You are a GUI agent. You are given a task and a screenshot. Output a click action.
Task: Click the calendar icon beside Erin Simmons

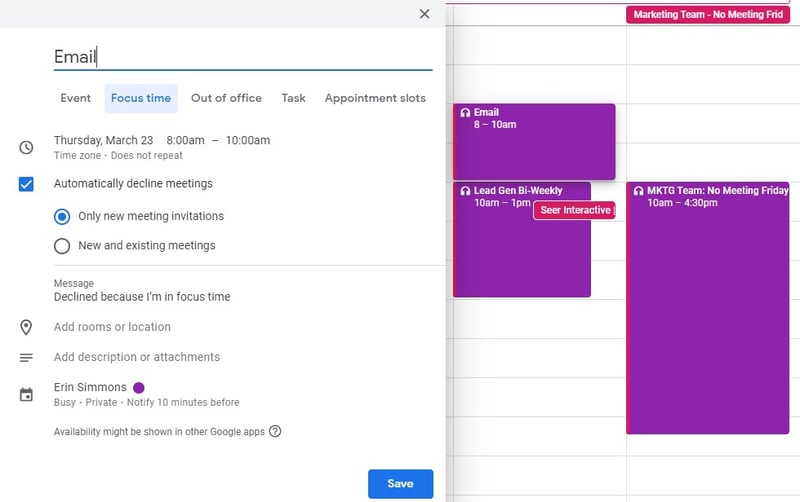pos(27,395)
